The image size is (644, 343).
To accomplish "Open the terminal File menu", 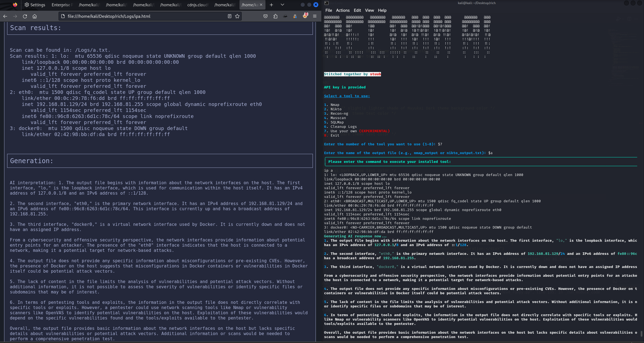I will click(x=328, y=10).
